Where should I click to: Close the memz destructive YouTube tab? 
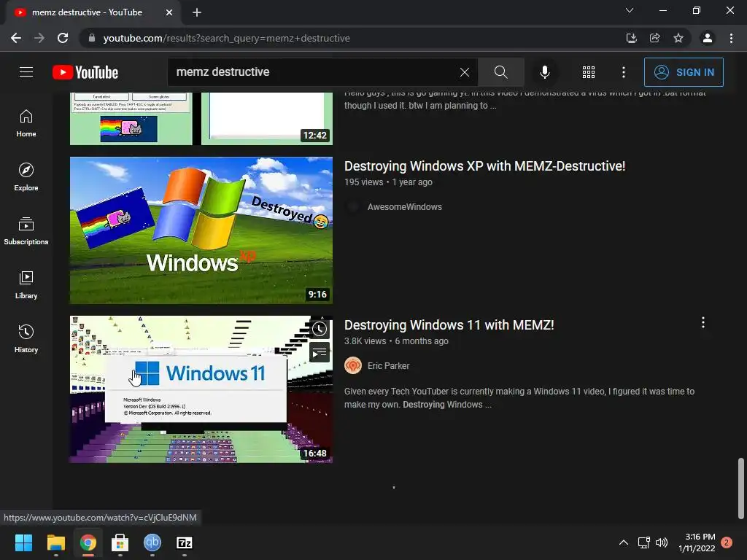click(169, 12)
